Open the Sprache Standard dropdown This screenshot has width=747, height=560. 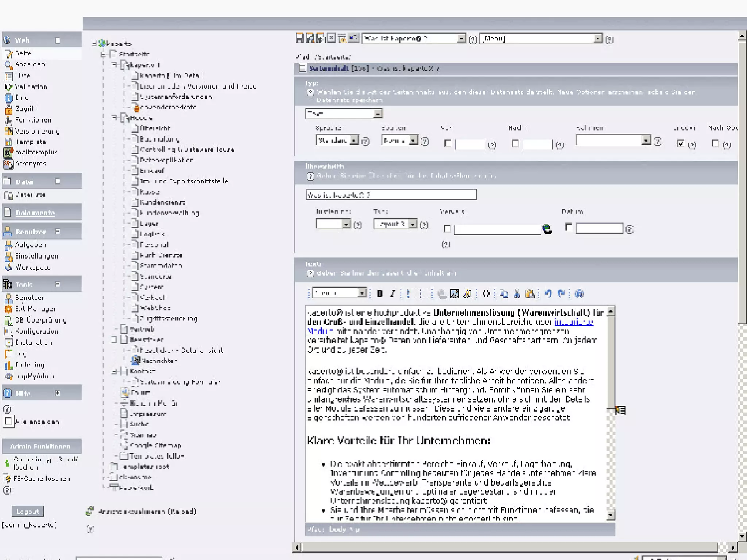coord(337,140)
